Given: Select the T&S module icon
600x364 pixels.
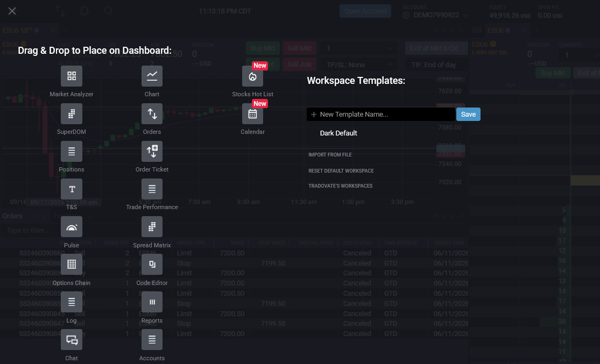Looking at the screenshot, I should tap(72, 189).
